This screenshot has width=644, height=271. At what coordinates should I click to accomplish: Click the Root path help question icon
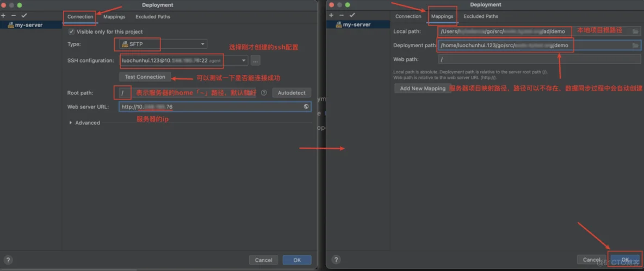point(264,93)
